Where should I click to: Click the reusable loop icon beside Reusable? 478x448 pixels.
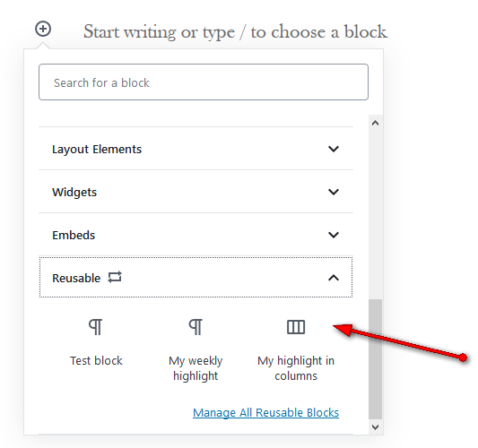pos(115,277)
